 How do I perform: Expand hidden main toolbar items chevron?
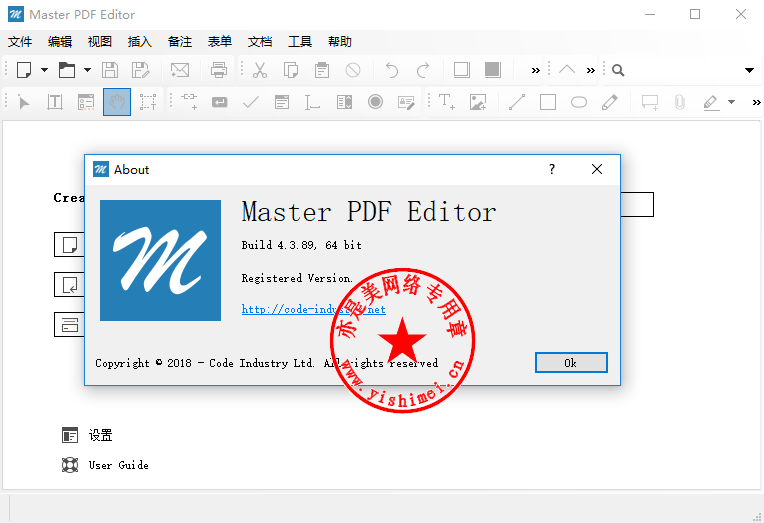coord(535,71)
